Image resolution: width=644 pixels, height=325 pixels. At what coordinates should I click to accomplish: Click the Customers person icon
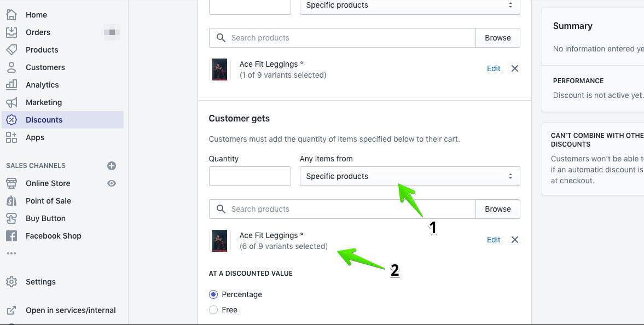[11, 67]
